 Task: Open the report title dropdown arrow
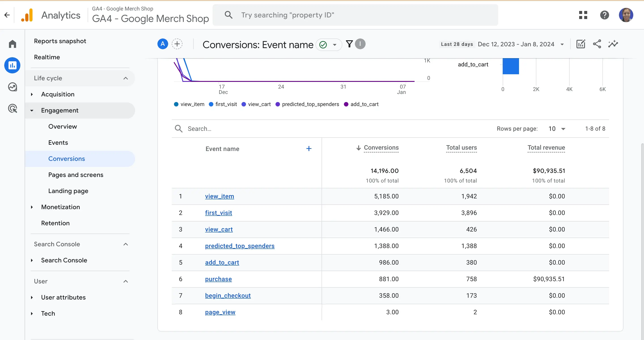(335, 45)
